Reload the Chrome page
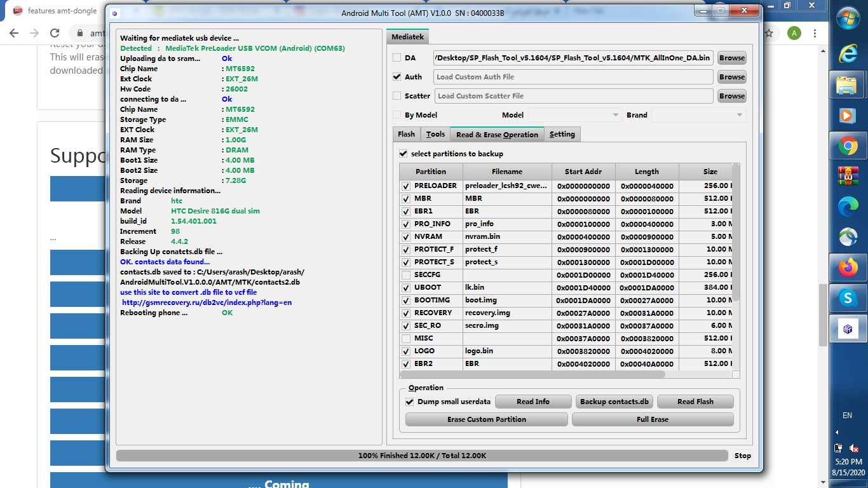 [x=55, y=33]
